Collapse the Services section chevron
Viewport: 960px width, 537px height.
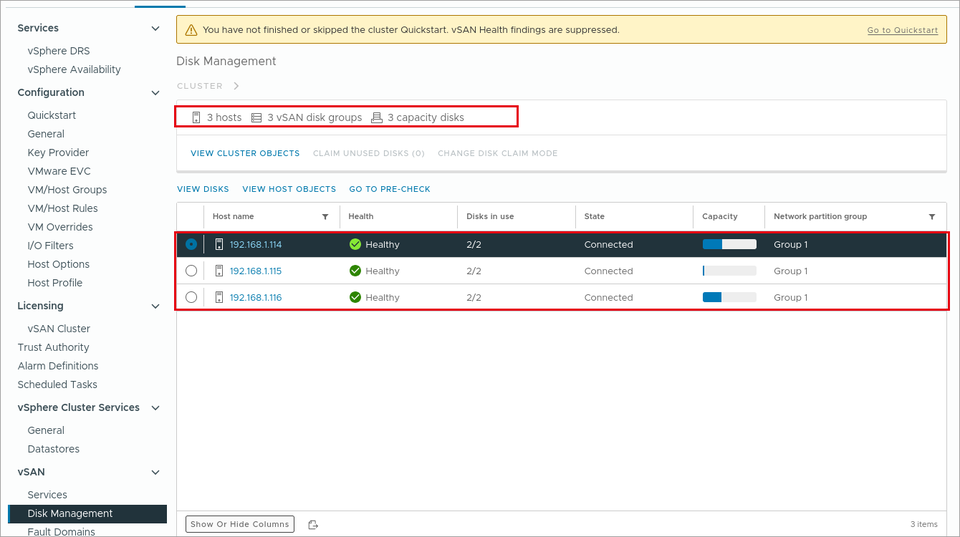click(x=156, y=28)
